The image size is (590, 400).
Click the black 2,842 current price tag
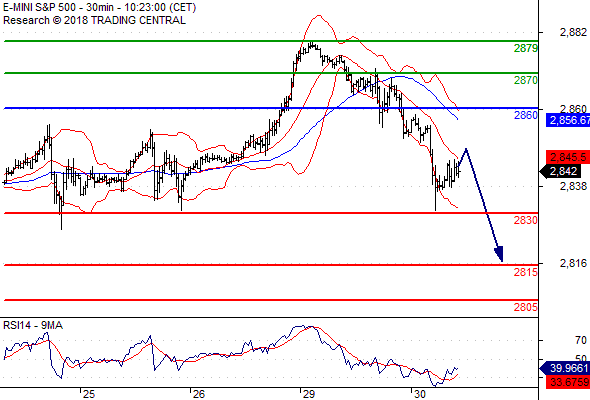point(561,171)
